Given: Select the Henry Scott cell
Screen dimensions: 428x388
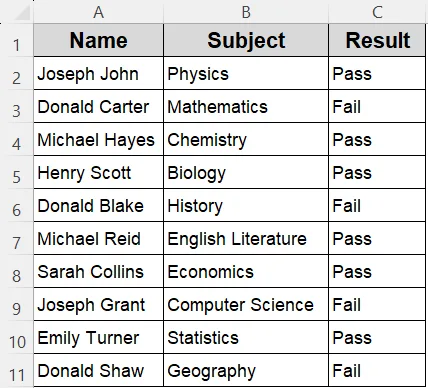Looking at the screenshot, I should [99, 172].
